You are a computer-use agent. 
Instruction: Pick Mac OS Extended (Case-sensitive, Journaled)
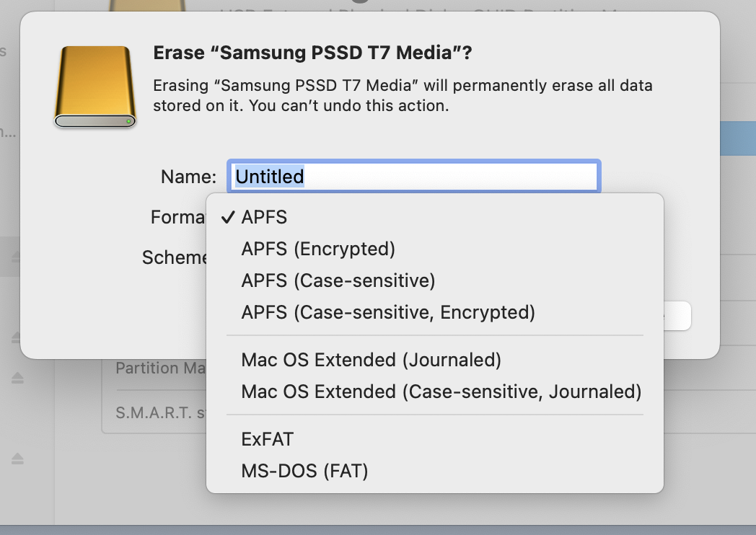[434, 392]
